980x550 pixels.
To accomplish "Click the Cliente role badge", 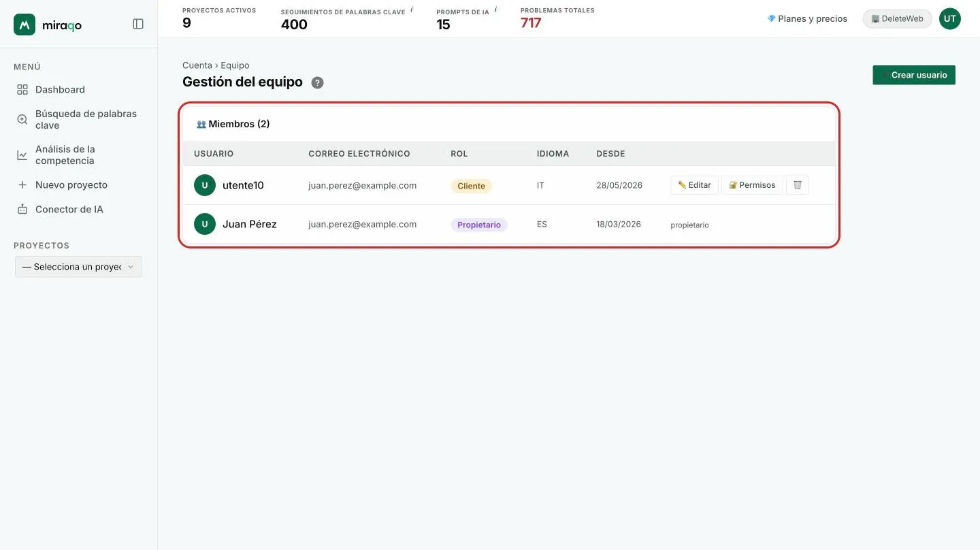I will [x=471, y=186].
